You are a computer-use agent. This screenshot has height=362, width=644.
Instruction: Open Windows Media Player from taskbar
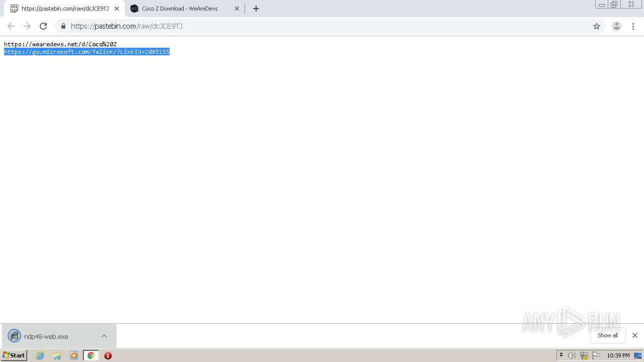coord(74,355)
